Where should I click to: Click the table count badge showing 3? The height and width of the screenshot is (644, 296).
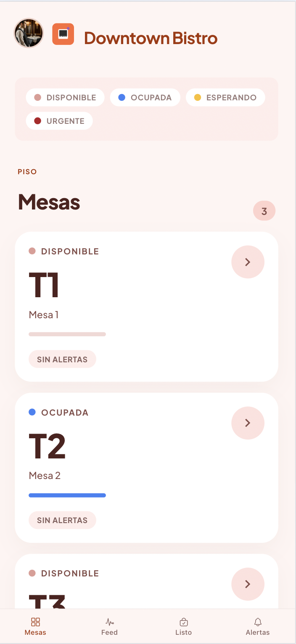point(264,211)
